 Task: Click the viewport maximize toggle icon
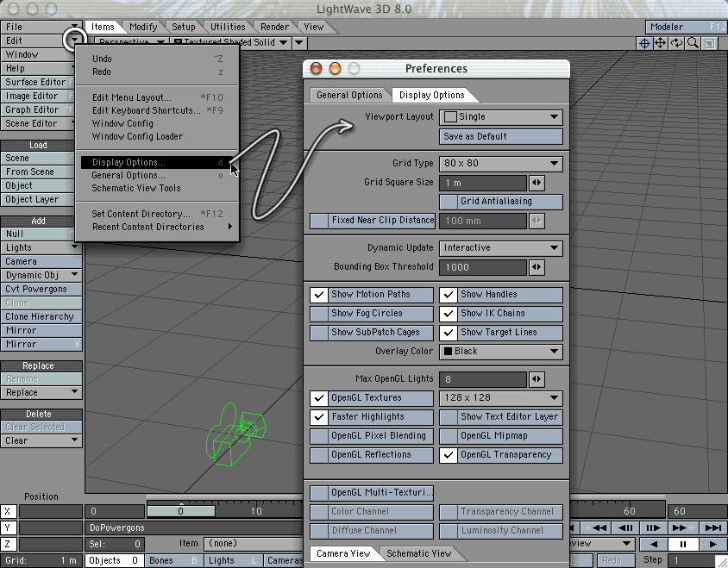(x=709, y=44)
